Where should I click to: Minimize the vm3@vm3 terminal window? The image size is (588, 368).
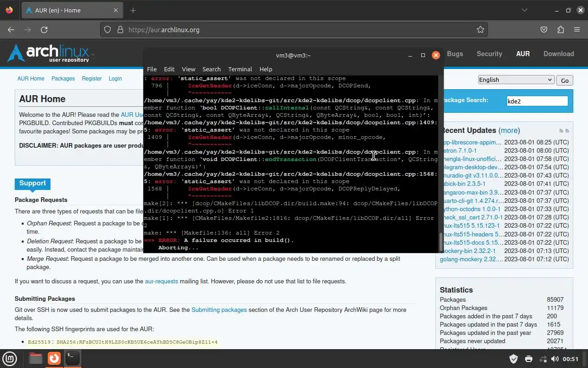[x=410, y=55]
